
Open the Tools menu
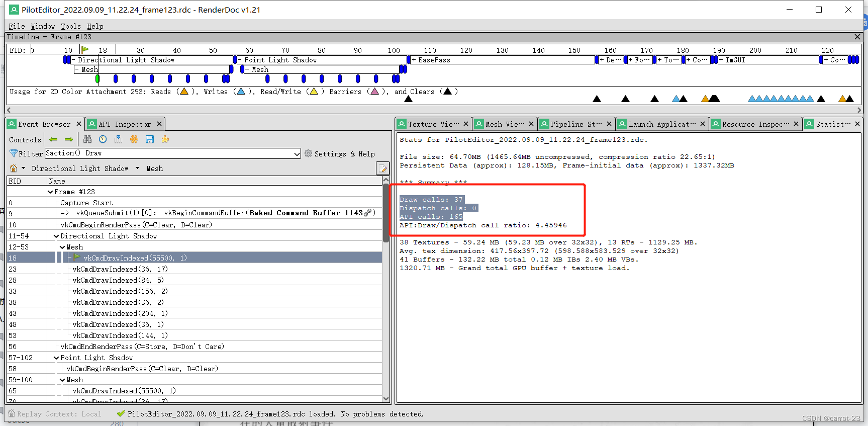71,26
